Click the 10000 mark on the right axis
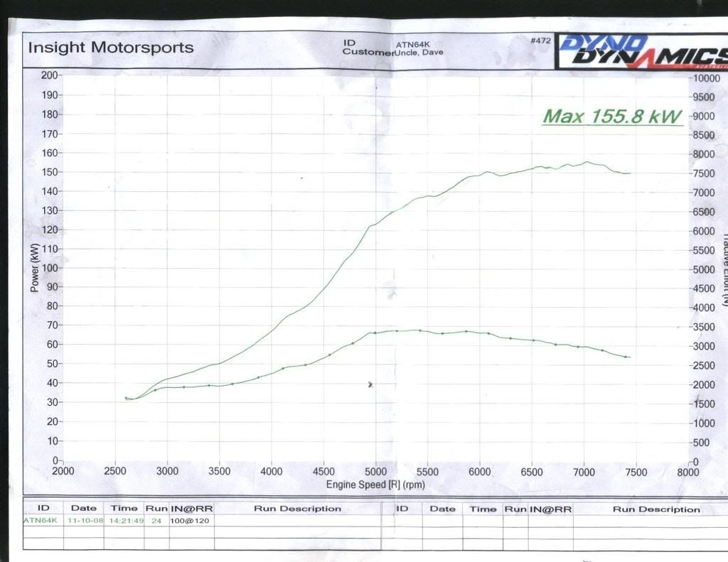 click(707, 78)
